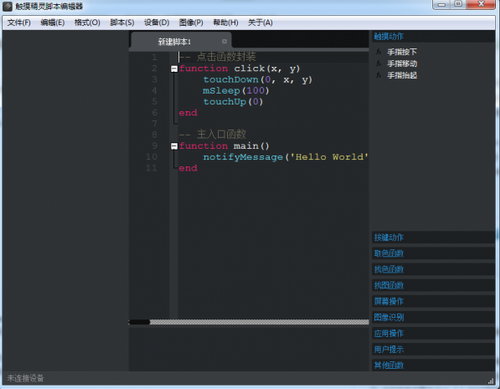Viewport: 500px width, 389px height.
Task: Click the 未连接设备 status text
Action: click(25, 378)
